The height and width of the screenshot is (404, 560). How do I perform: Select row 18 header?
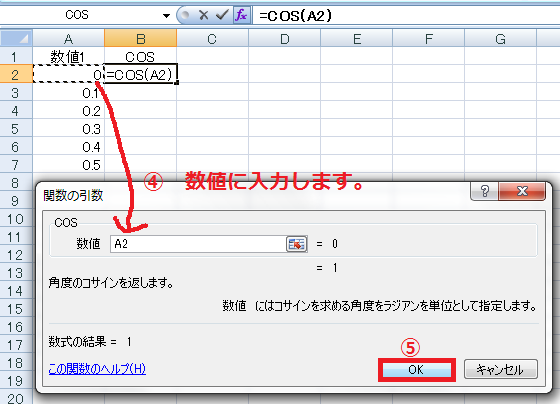click(x=16, y=363)
